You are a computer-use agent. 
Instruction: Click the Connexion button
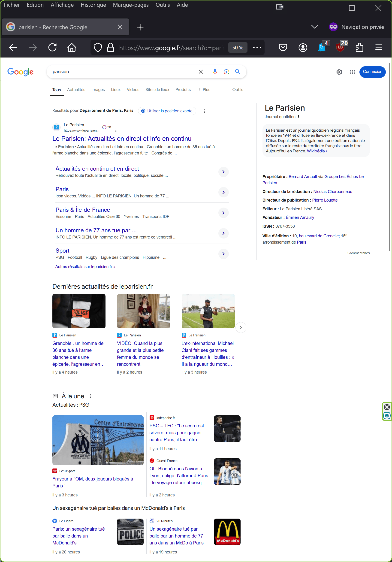click(x=372, y=72)
